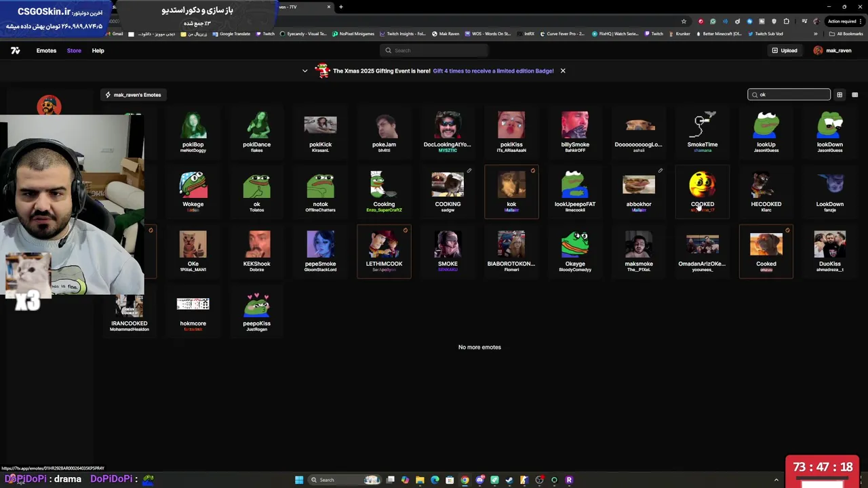Open the SmokeTime emote

click(703, 132)
